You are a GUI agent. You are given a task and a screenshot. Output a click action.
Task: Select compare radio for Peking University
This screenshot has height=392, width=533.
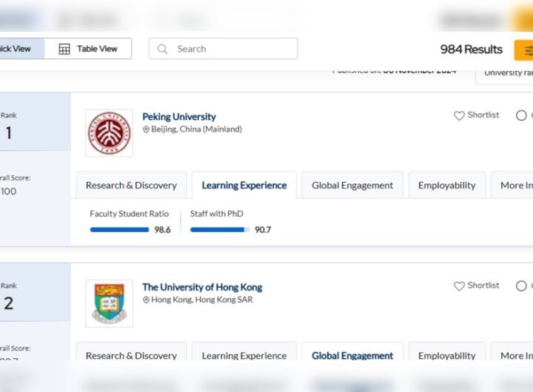(521, 115)
